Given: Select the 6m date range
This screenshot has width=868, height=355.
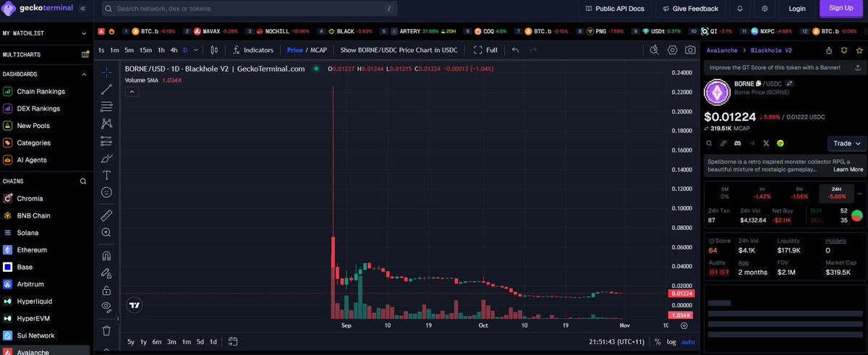Looking at the screenshot, I should point(157,341).
